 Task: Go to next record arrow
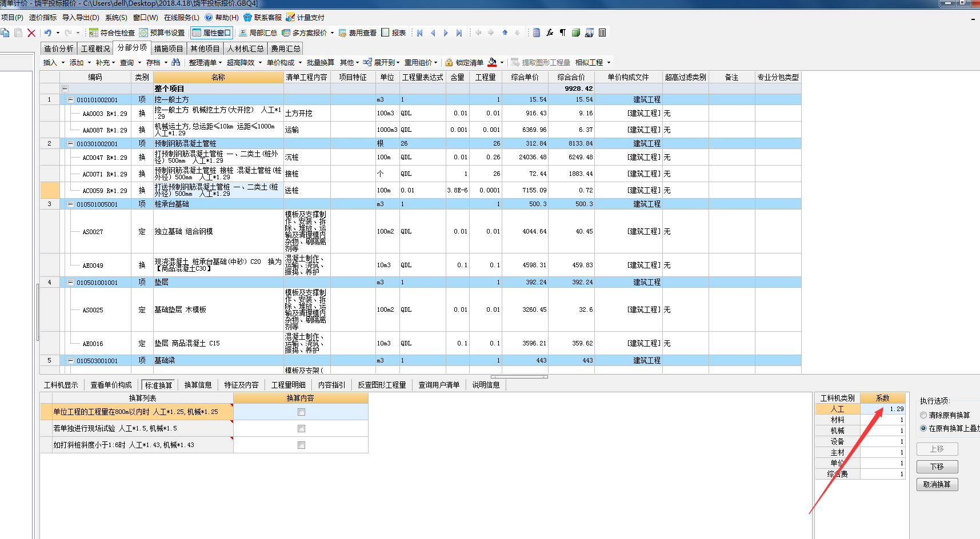point(446,33)
